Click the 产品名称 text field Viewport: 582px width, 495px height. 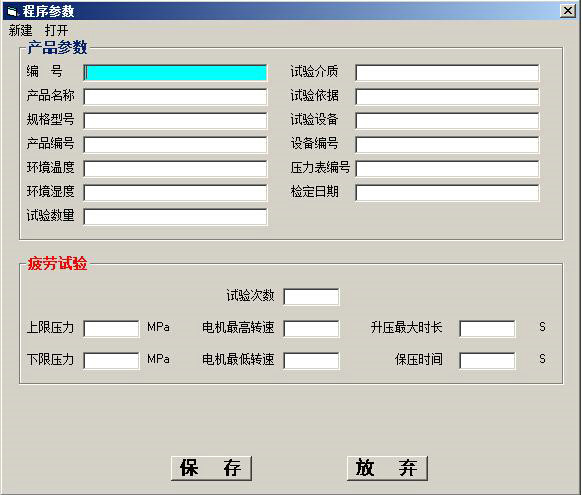(x=175, y=96)
